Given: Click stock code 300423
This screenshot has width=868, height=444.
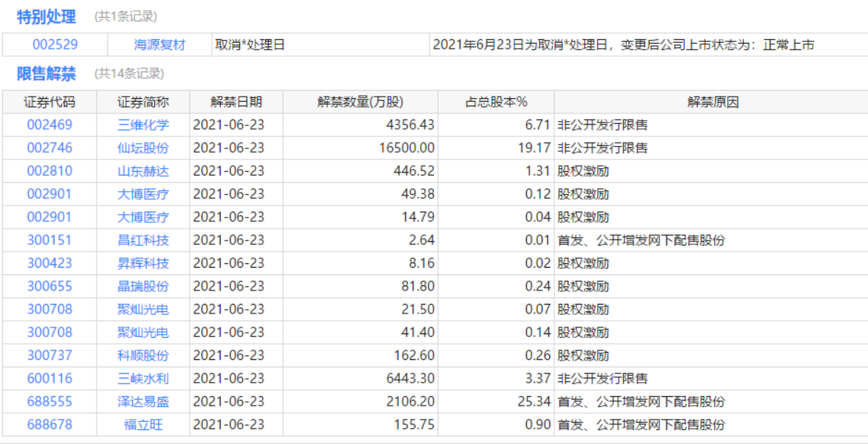Looking at the screenshot, I should (x=50, y=263).
